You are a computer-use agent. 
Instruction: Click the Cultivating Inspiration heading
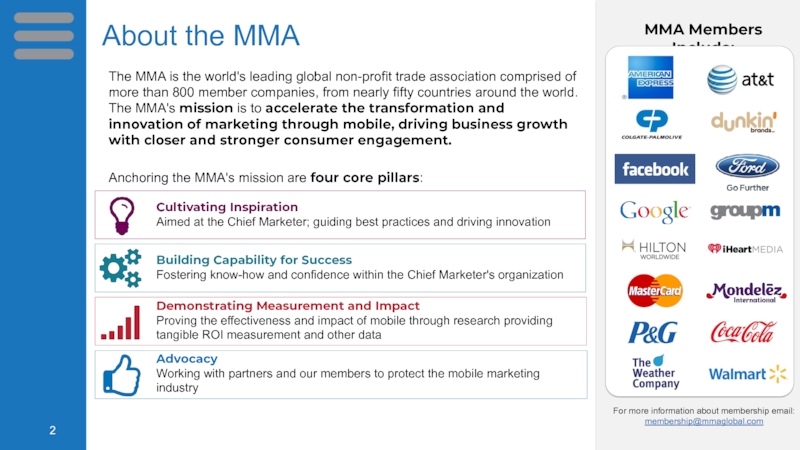[x=227, y=207]
